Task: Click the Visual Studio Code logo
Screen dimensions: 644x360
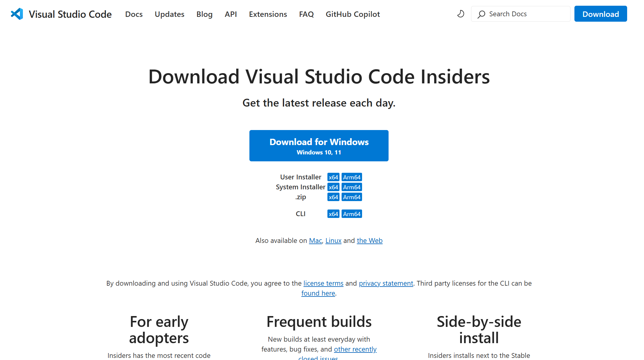Action: point(17,14)
